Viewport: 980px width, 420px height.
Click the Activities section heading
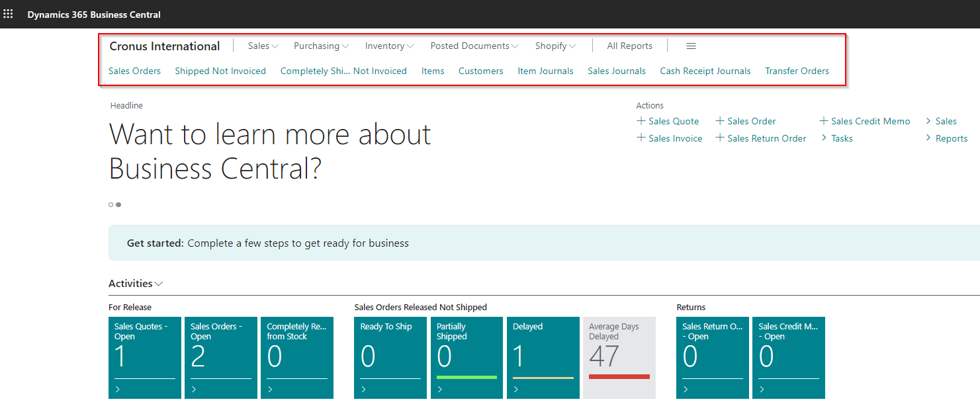coord(130,284)
